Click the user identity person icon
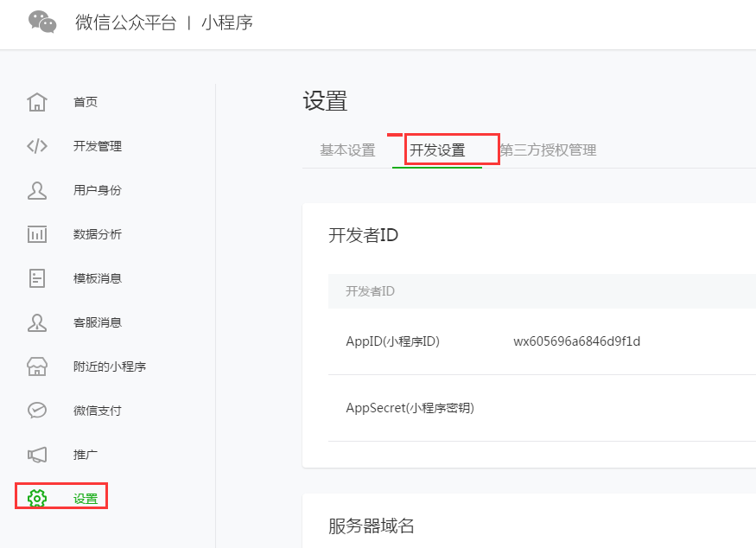The width and height of the screenshot is (756, 548). (x=37, y=190)
